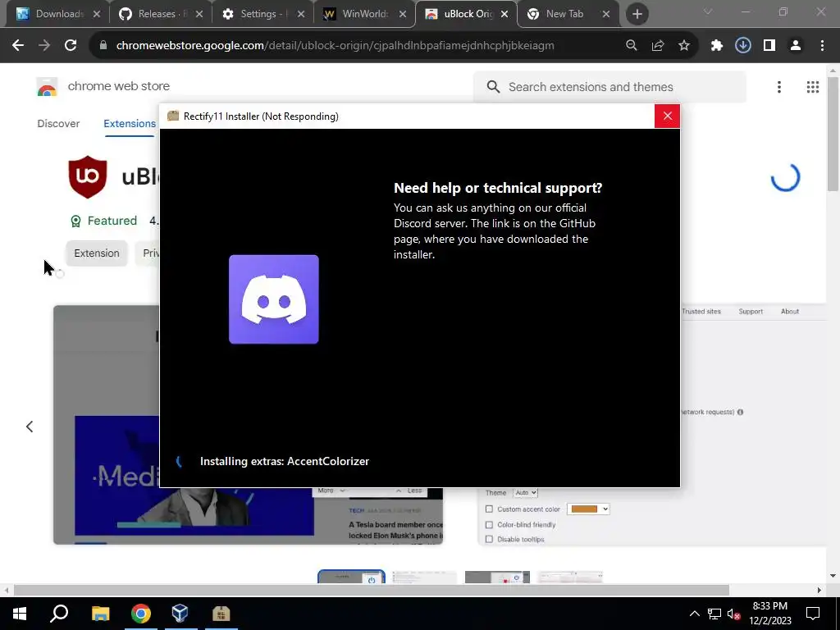Screen dimensions: 840x630
Task: Toggle the Color-blind friendly checkbox
Action: click(x=489, y=525)
